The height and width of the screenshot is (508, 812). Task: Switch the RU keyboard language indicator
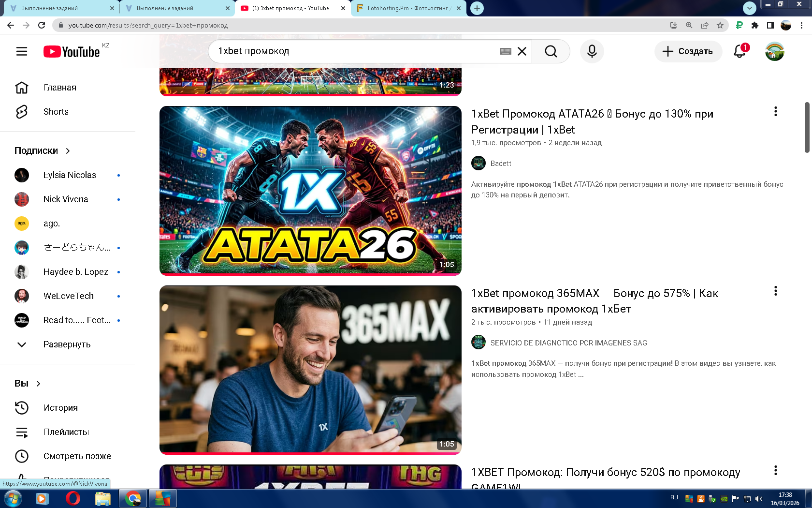click(674, 498)
